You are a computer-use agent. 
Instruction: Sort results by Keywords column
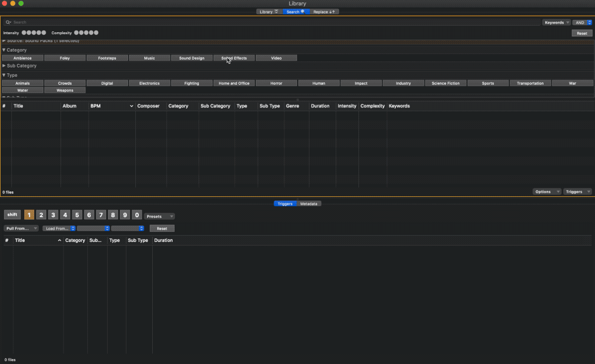pos(490,106)
